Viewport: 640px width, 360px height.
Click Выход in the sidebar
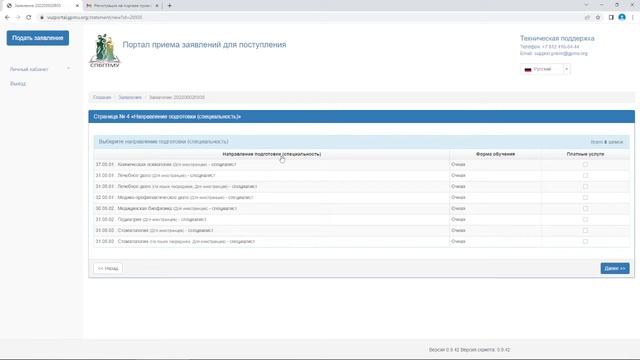(18, 84)
